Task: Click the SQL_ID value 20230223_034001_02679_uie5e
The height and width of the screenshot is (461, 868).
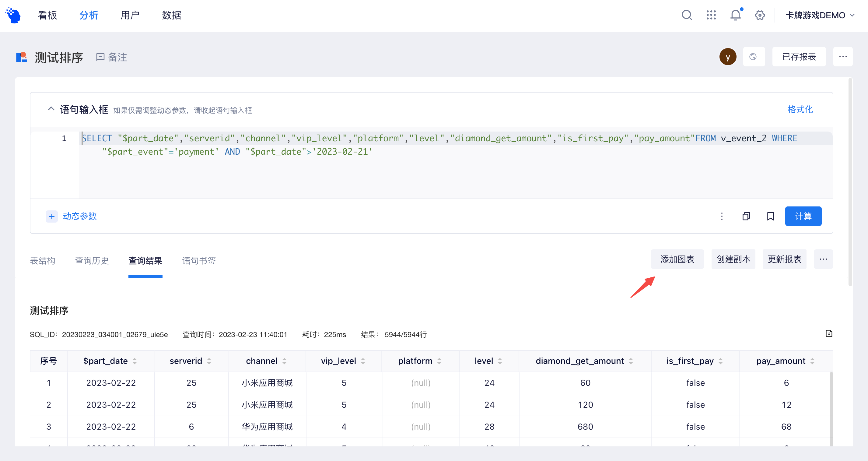Action: 114,335
